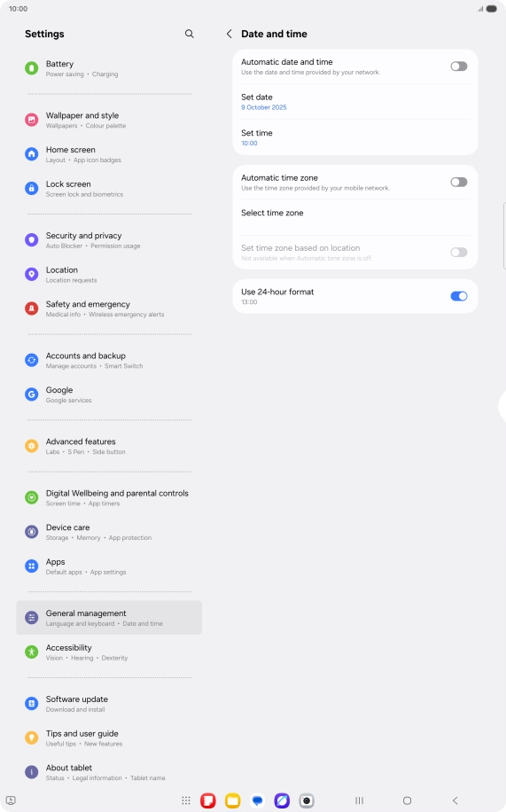
Task: Open Set time picker
Action: point(355,137)
